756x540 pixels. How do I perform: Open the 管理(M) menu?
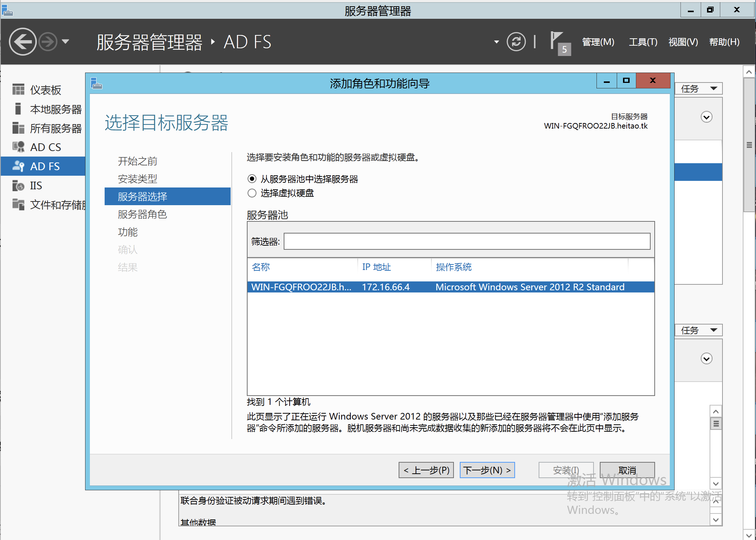(598, 42)
